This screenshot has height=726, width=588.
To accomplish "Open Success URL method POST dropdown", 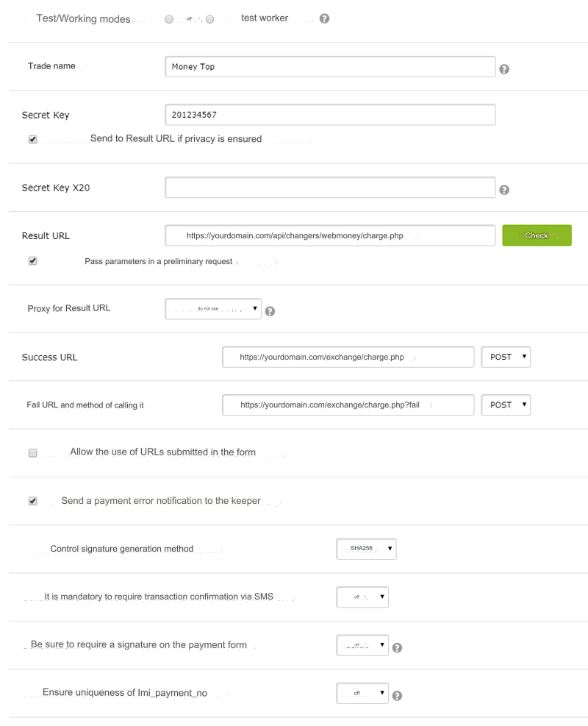I will click(x=505, y=357).
